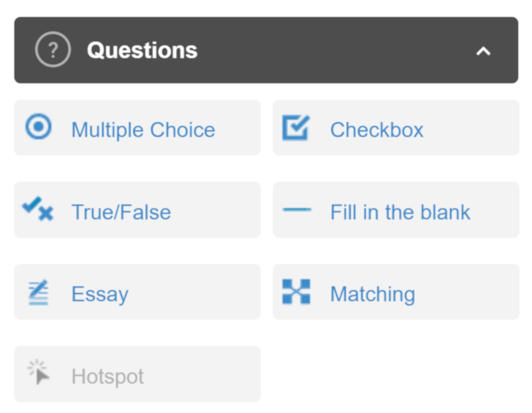Insert an Essay question via its label
This screenshot has width=532, height=413.
100,295
